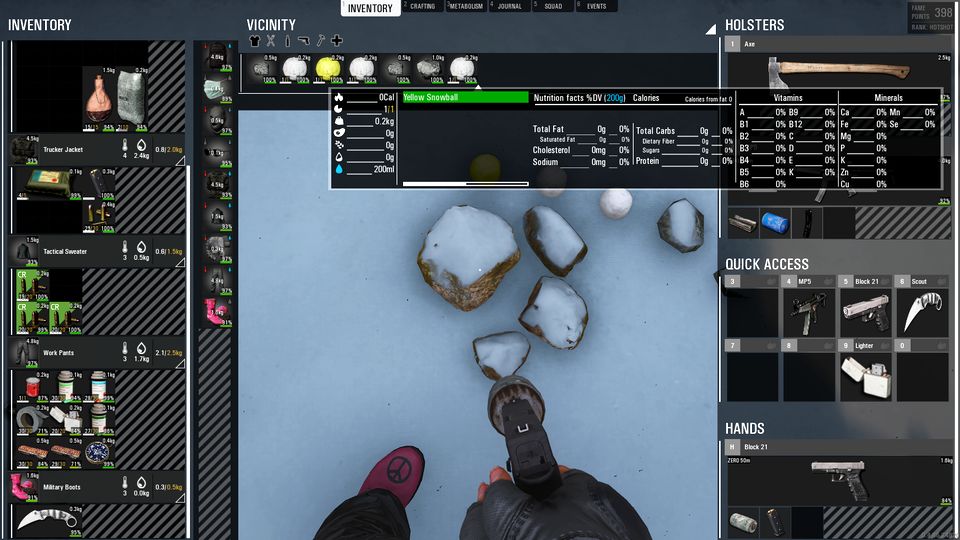Select the yellow snowball in vicinity
The image size is (960, 540).
328,69
